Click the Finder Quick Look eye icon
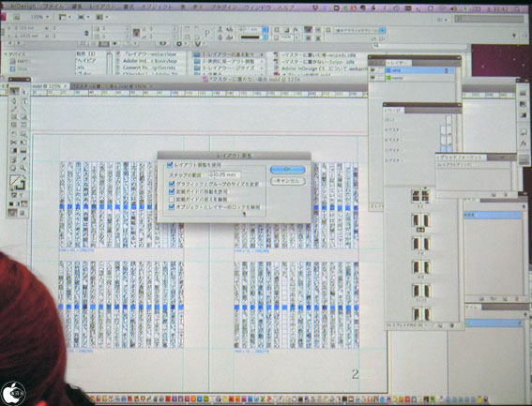 coord(163,44)
